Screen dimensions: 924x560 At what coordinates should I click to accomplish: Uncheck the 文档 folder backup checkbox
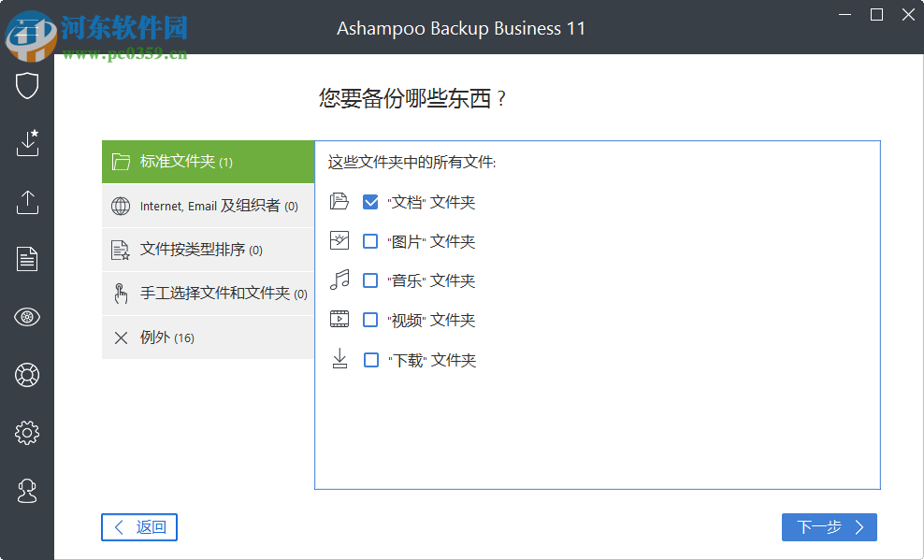pos(370,201)
